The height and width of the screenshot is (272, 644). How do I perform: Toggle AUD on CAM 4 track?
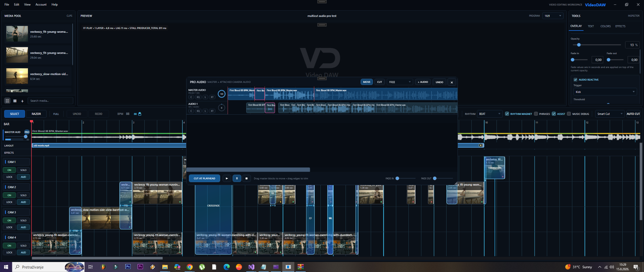(x=23, y=252)
